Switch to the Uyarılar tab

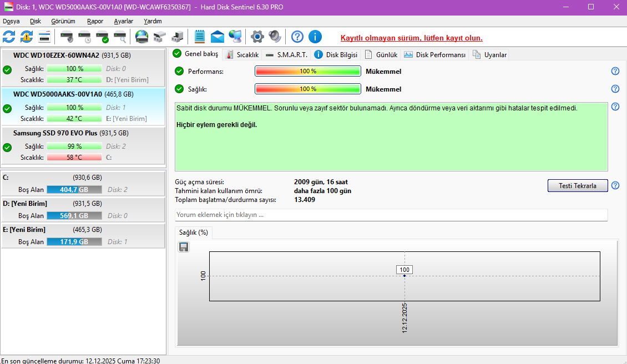[489, 55]
